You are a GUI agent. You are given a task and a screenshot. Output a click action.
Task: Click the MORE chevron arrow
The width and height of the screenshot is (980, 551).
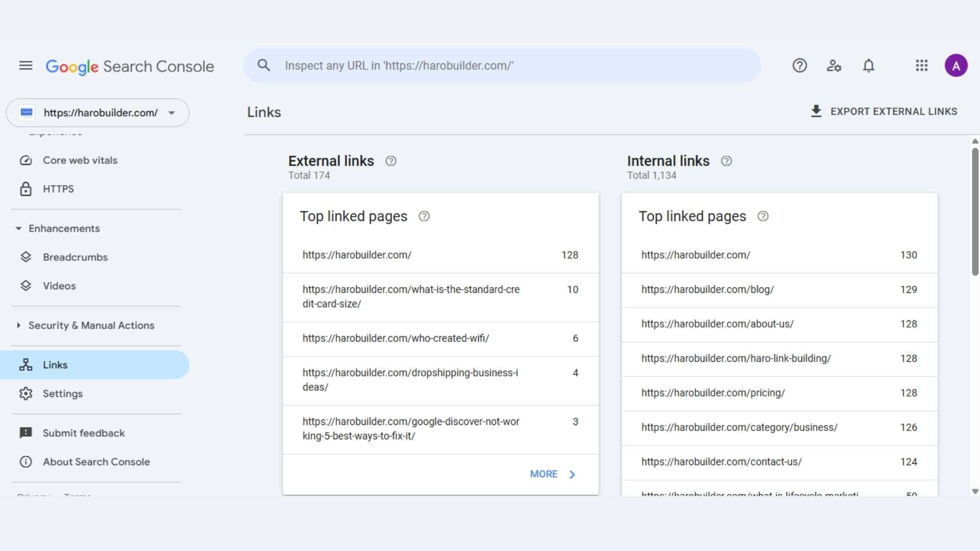point(572,474)
